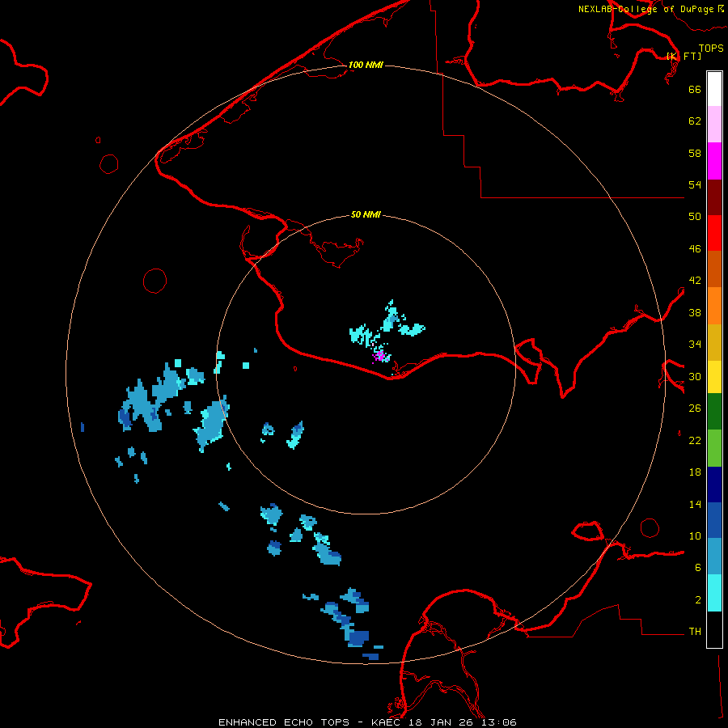Click the gold legend swatch
Viewport: 728px width, 728px height.
tap(714, 342)
